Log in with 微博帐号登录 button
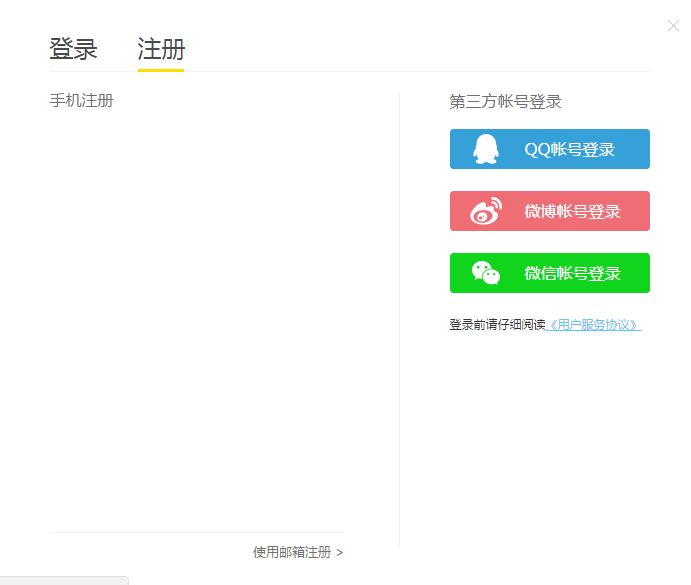The image size is (691, 585). click(x=550, y=211)
